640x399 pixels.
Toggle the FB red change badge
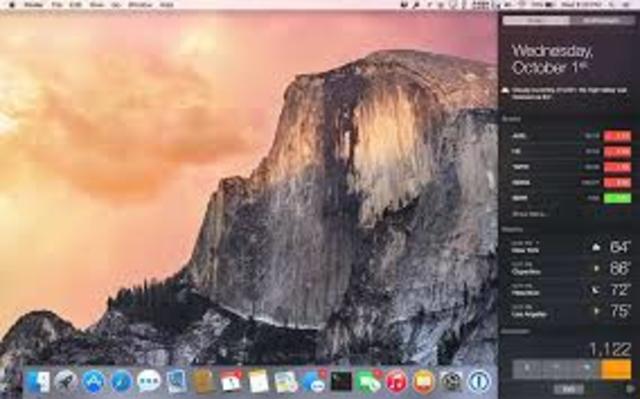point(618,152)
